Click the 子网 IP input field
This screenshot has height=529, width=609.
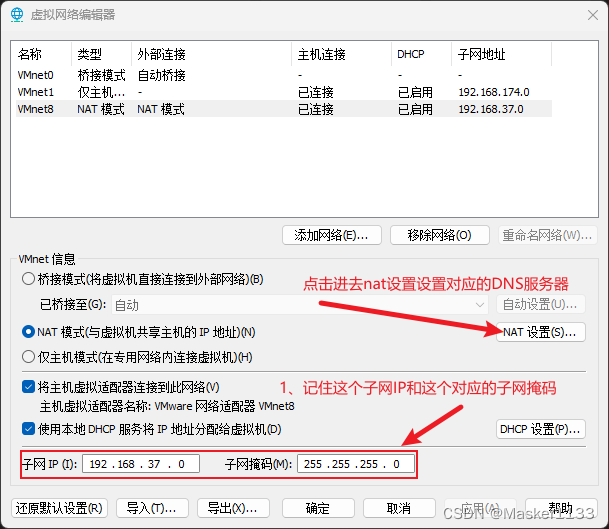click(x=141, y=464)
